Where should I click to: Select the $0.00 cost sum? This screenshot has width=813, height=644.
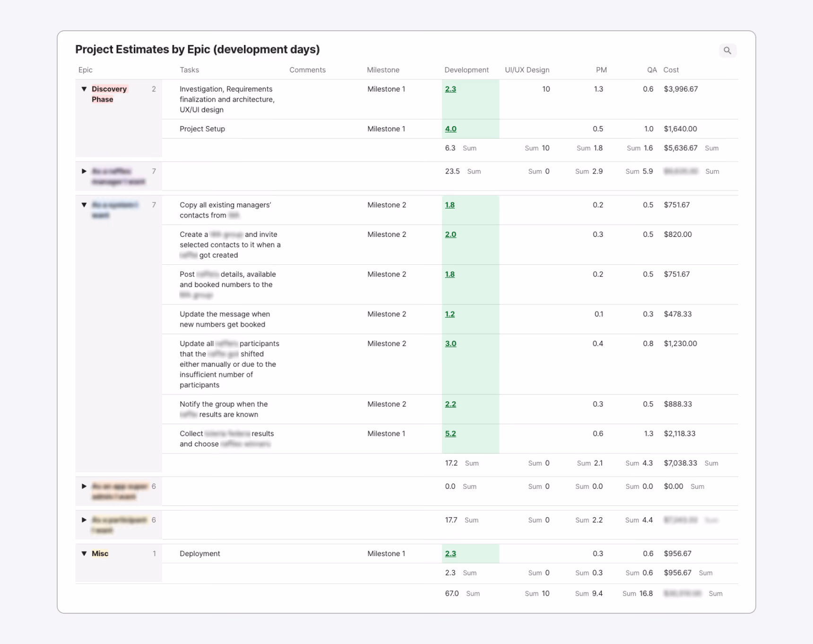pos(673,486)
